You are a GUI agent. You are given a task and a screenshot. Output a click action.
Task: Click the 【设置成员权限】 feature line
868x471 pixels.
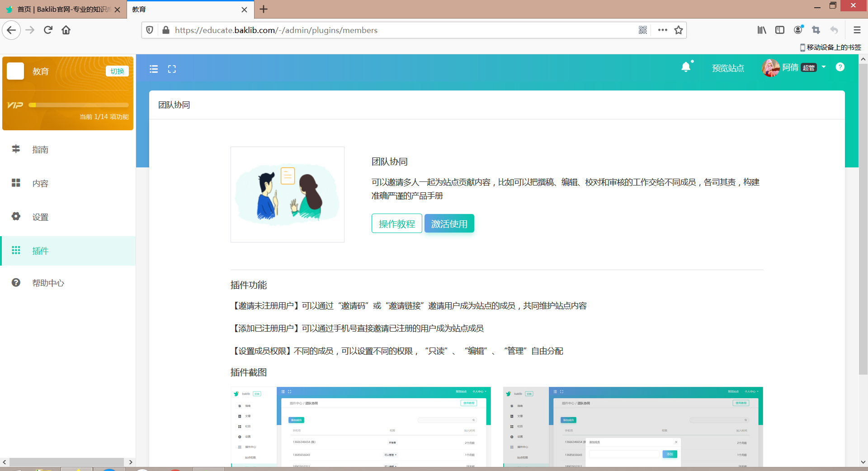click(x=397, y=351)
